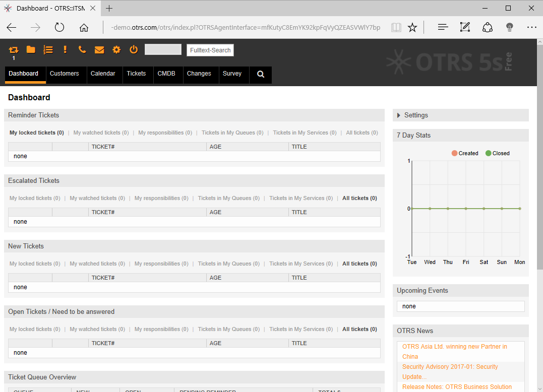Toggle the Closed series in the chart legend
The width and height of the screenshot is (543, 392).
click(497, 153)
